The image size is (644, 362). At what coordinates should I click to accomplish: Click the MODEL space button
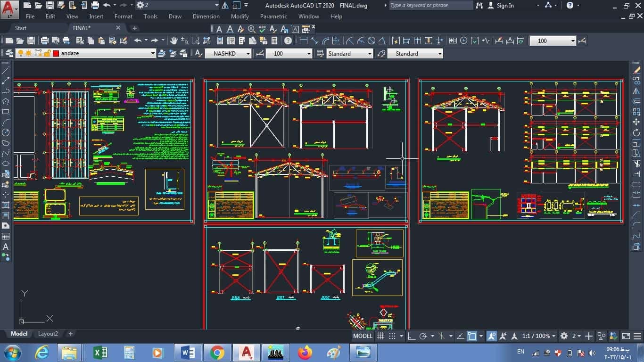363,336
